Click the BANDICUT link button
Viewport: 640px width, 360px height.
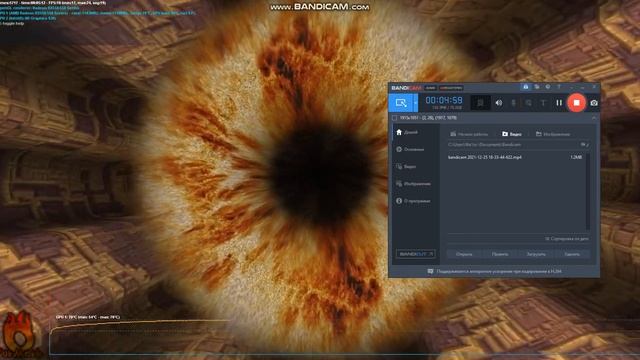click(416, 254)
